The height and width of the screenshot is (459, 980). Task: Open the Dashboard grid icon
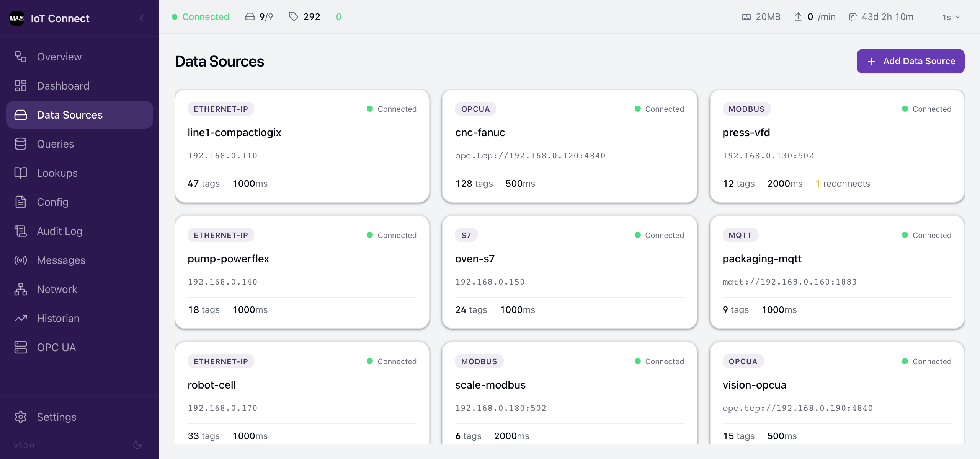[x=21, y=86]
